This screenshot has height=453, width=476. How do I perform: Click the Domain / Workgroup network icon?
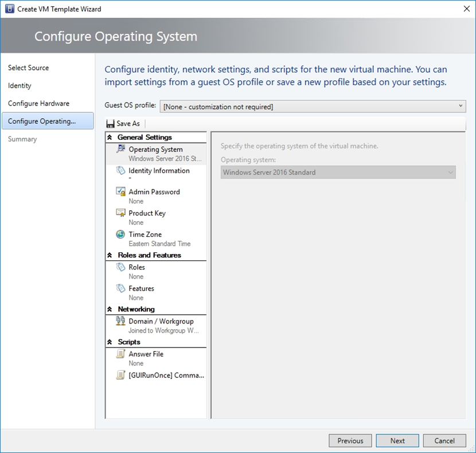click(120, 321)
